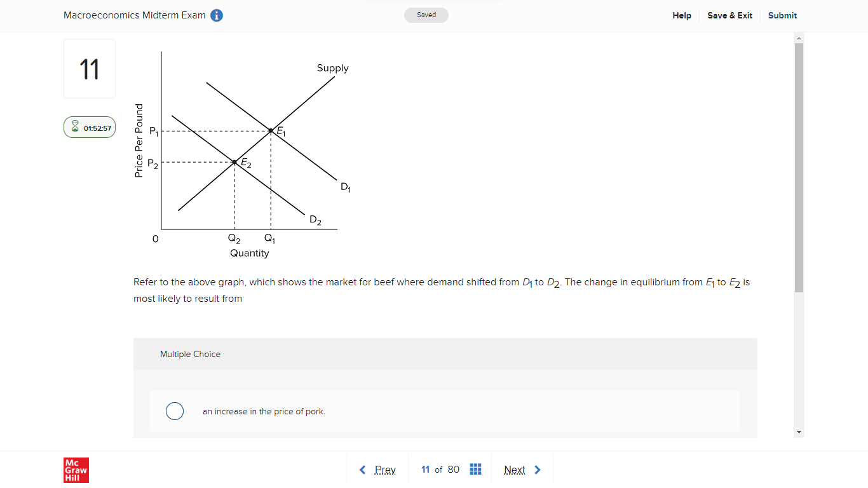Go to the next question via Next link

514,469
